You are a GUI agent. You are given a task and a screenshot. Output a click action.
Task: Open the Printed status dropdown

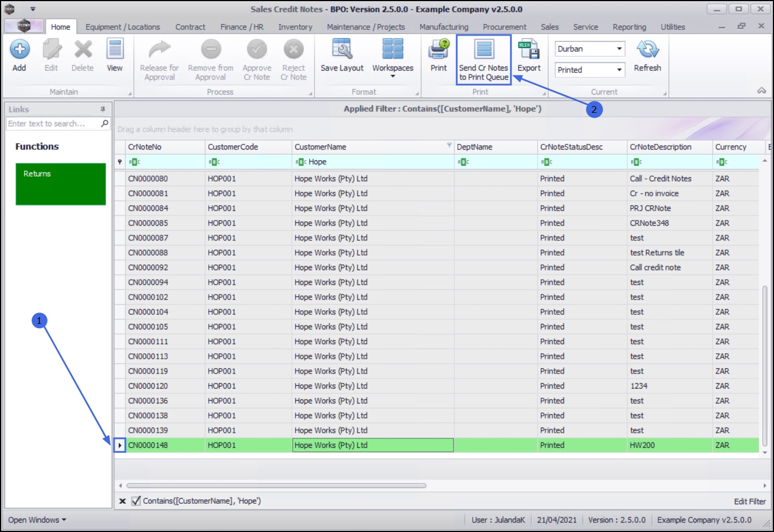tap(619, 70)
